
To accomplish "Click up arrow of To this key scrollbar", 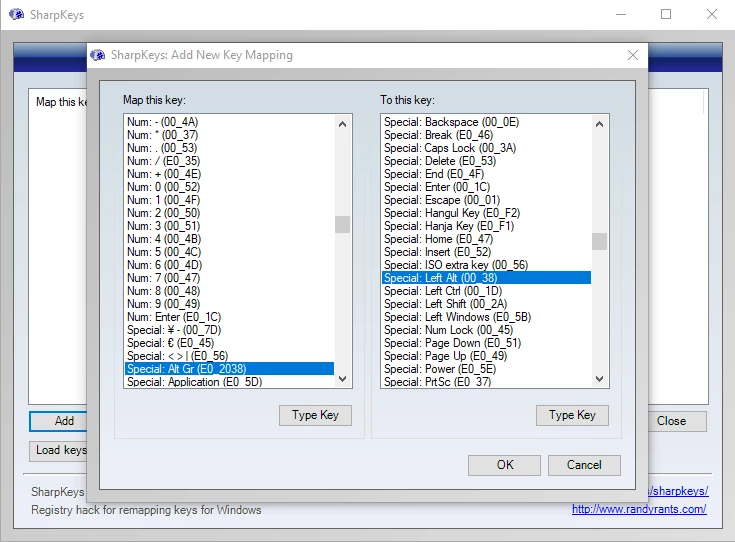I will [599, 124].
